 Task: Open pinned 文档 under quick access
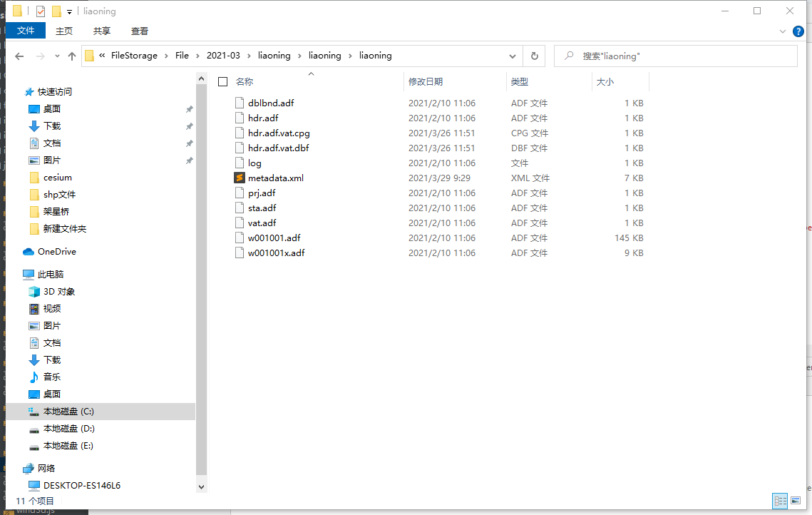(52, 143)
